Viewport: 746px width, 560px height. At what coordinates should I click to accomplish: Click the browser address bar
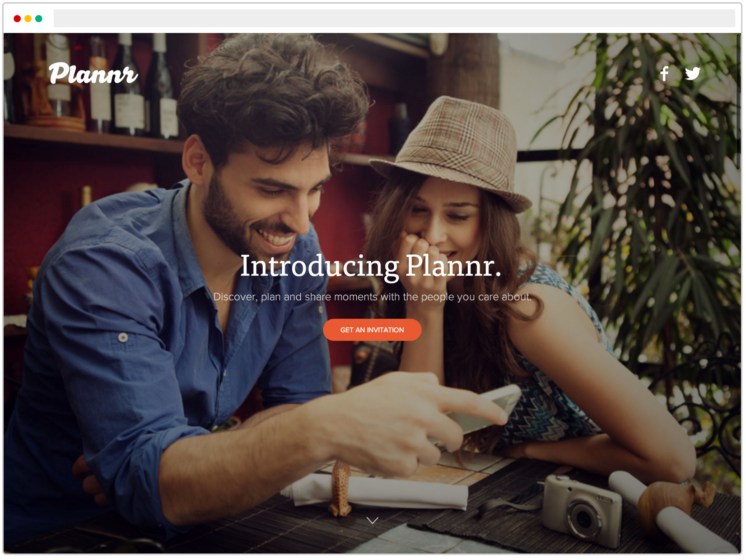coord(394,18)
